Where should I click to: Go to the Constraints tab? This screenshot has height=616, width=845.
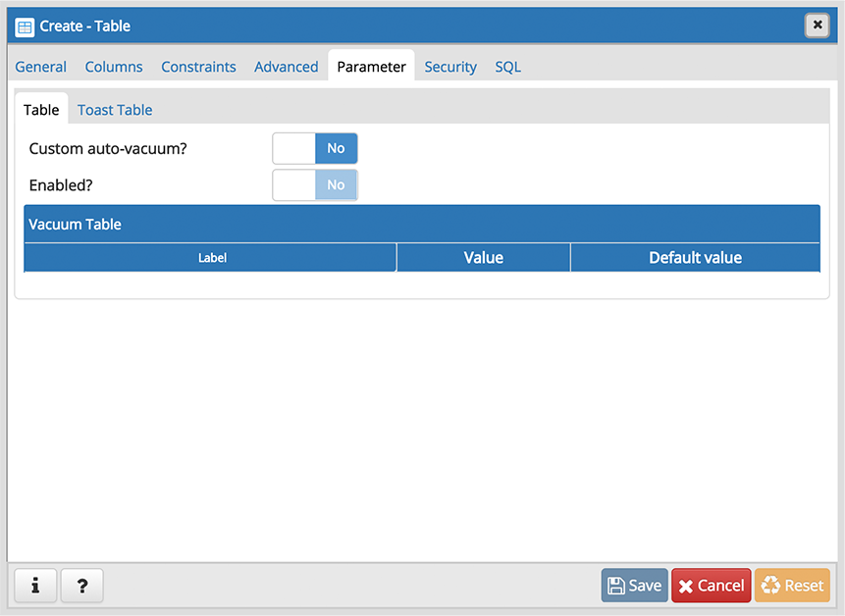pyautogui.click(x=198, y=67)
